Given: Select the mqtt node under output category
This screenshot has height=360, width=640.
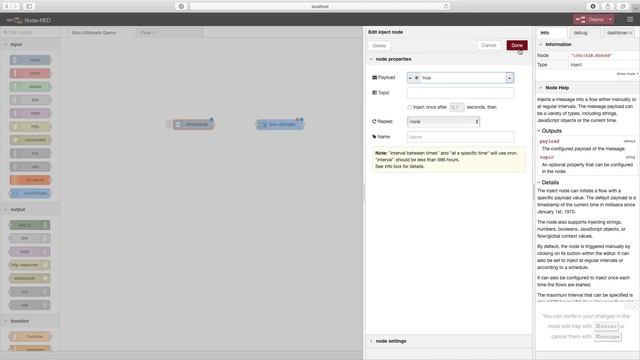Looking at the screenshot, I should 30,251.
